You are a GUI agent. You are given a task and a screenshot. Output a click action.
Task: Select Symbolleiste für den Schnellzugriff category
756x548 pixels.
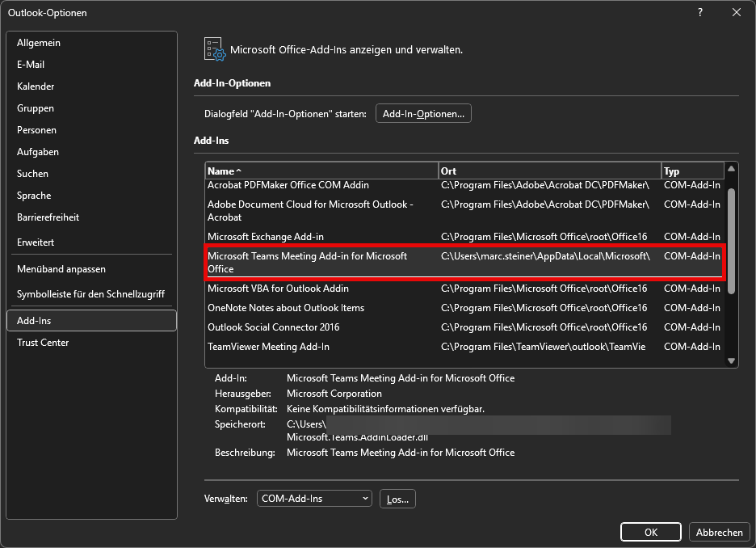90,293
